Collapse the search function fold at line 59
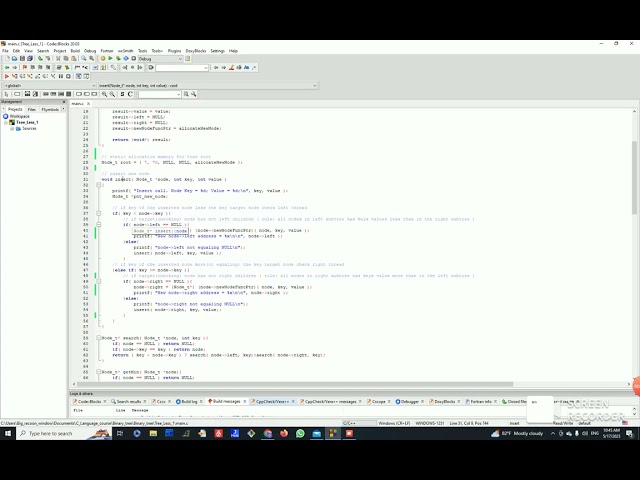640x480 pixels. click(99, 338)
